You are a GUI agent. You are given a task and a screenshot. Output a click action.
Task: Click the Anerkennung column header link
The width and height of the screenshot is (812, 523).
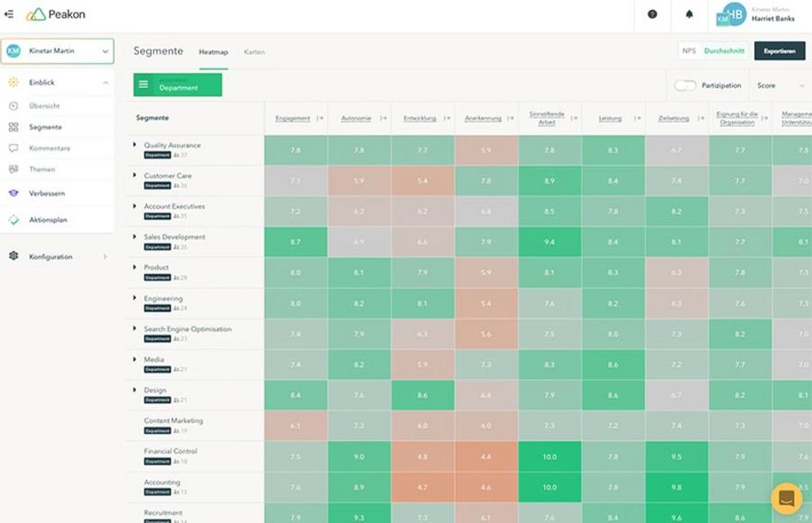tap(484, 119)
